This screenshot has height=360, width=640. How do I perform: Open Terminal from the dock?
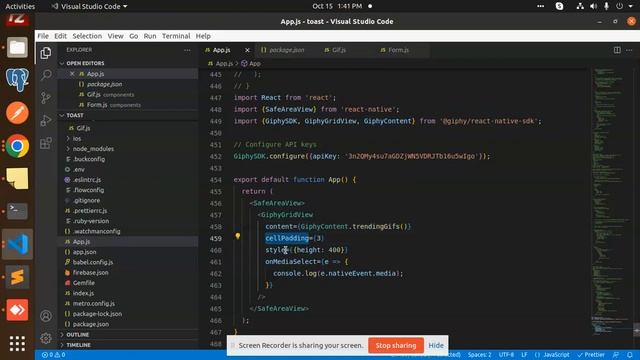[17, 211]
